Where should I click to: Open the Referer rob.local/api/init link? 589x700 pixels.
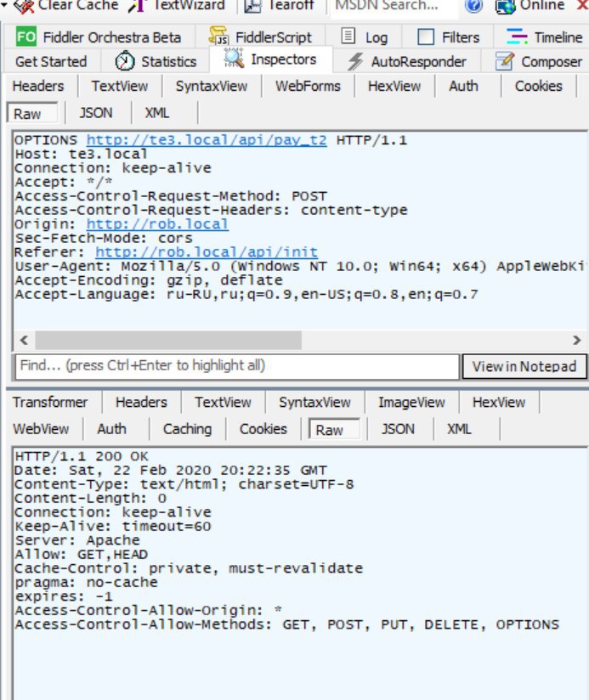pos(207,252)
